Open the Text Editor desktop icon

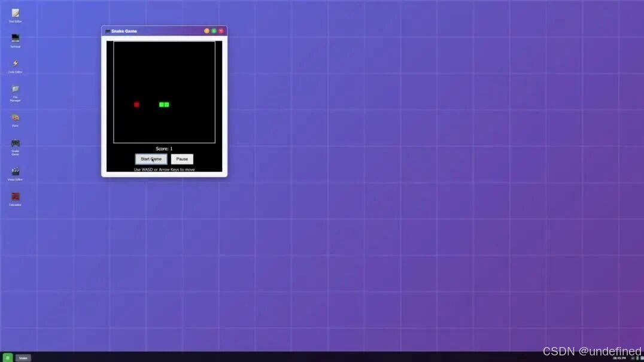[x=15, y=16]
